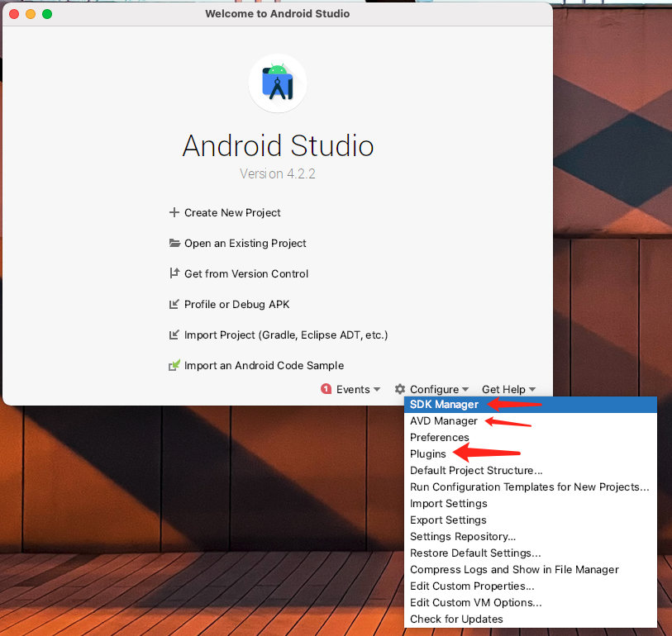The image size is (672, 636).
Task: Click the Profile or Debug APK arrow icon
Action: pos(174,304)
